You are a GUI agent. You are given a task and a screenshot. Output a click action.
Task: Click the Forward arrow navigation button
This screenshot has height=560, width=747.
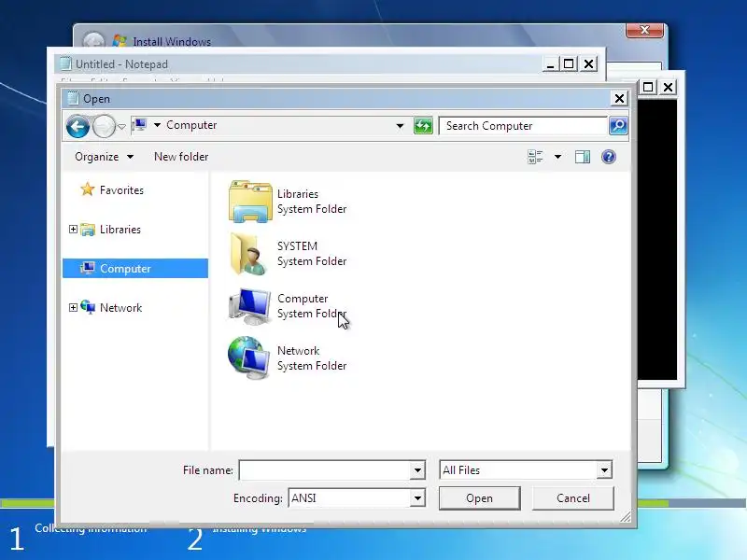pyautogui.click(x=104, y=127)
